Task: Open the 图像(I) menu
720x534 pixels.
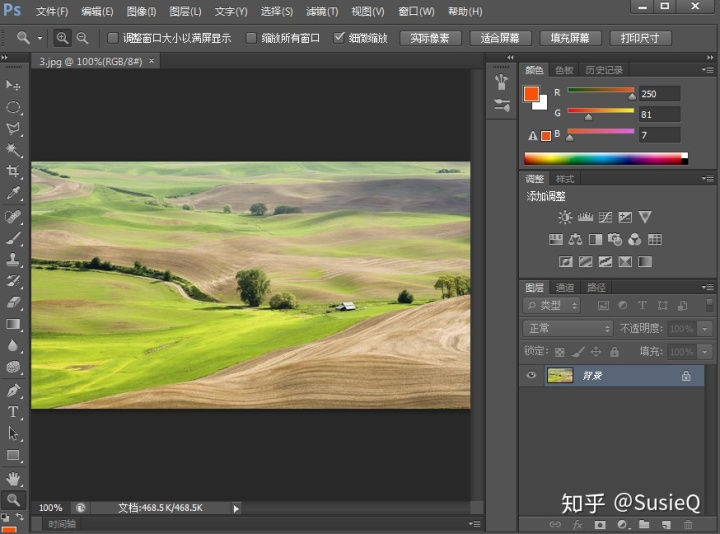Action: [x=141, y=11]
